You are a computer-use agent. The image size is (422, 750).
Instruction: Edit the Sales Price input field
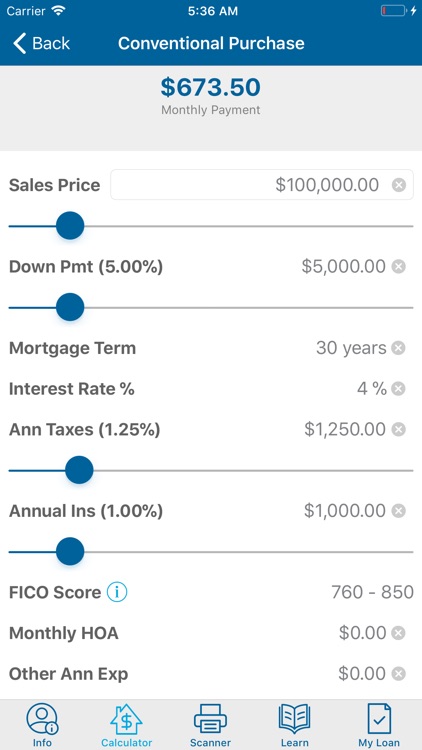[x=262, y=185]
